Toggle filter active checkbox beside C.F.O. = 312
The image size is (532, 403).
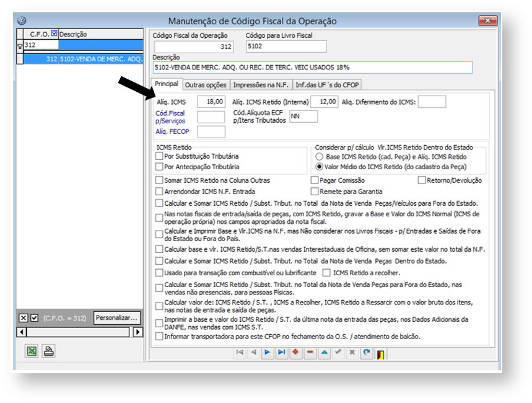pos(34,318)
